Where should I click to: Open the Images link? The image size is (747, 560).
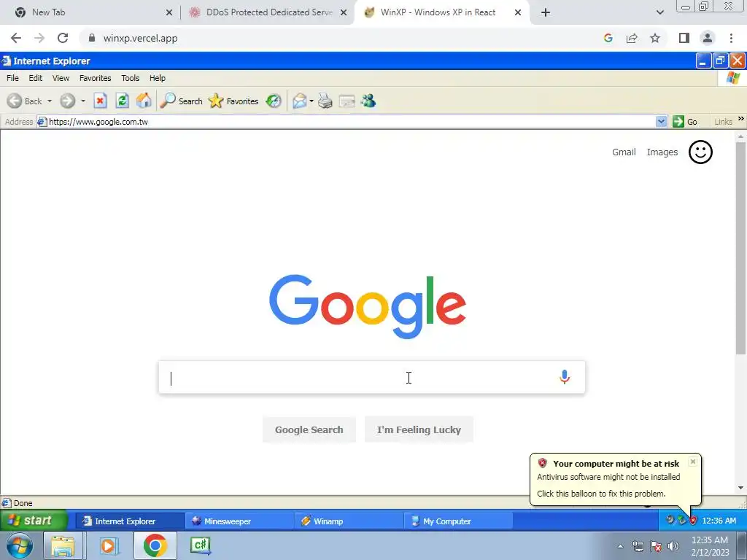click(662, 152)
